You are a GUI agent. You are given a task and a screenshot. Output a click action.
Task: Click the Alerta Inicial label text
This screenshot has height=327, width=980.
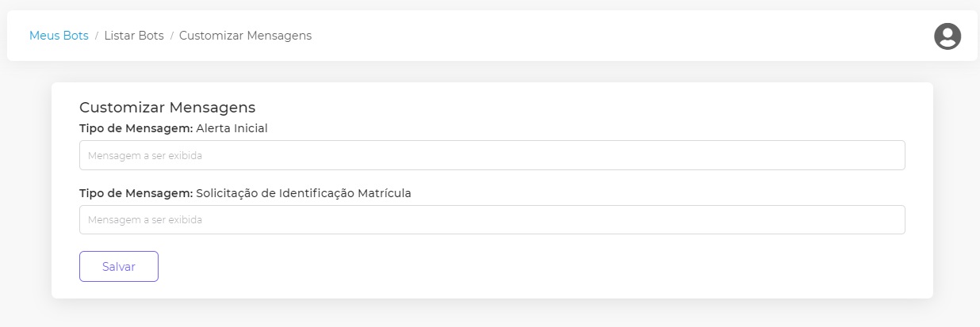[x=232, y=128]
